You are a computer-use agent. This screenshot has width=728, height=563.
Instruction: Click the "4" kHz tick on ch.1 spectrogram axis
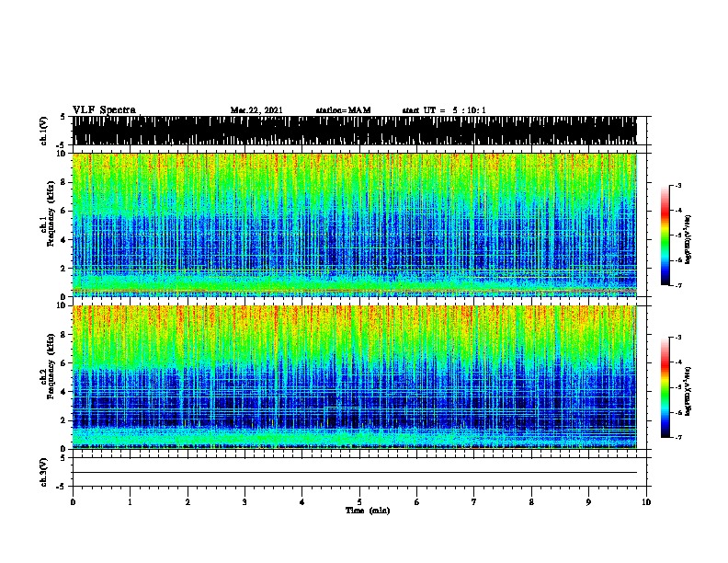[65, 240]
